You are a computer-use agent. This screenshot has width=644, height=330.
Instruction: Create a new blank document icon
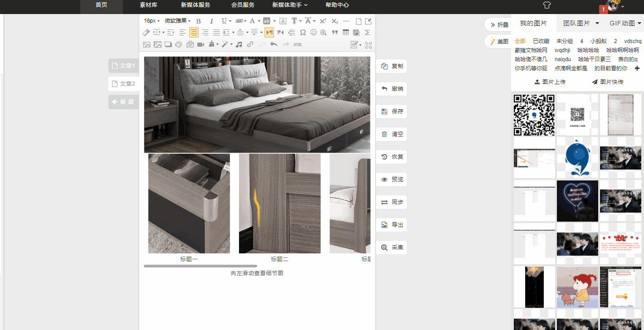[x=358, y=21]
